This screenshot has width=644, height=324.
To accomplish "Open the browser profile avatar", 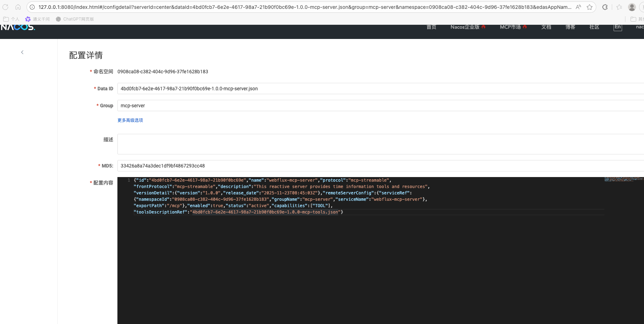I will pos(632,7).
